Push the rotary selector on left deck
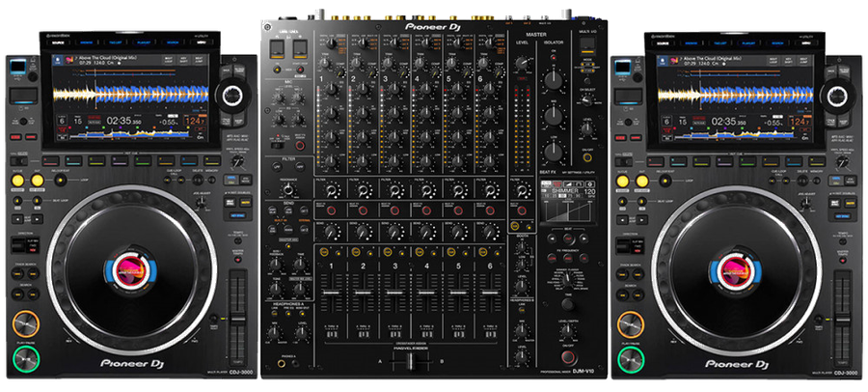868x392 pixels. click(x=233, y=96)
